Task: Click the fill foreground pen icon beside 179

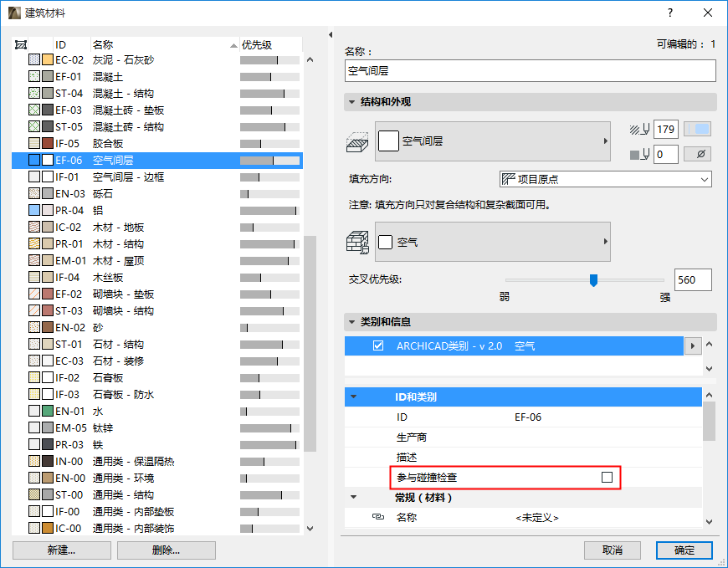Action: point(639,130)
